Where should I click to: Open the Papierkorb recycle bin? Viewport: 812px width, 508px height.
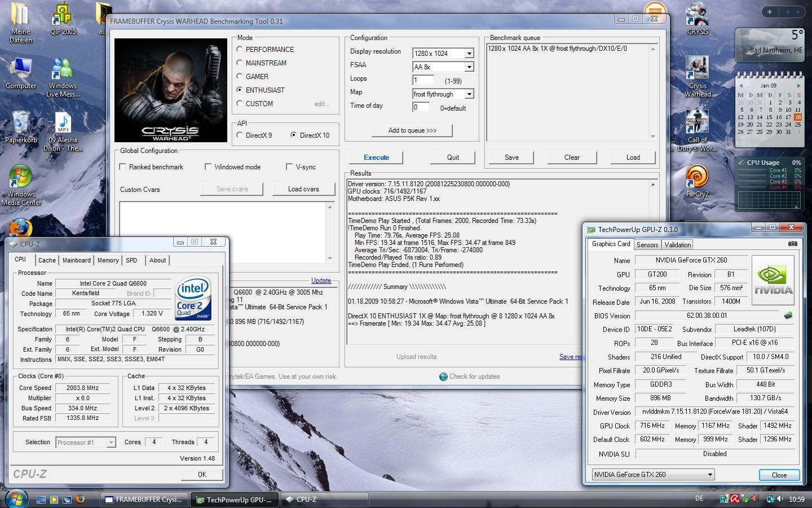pos(21,127)
